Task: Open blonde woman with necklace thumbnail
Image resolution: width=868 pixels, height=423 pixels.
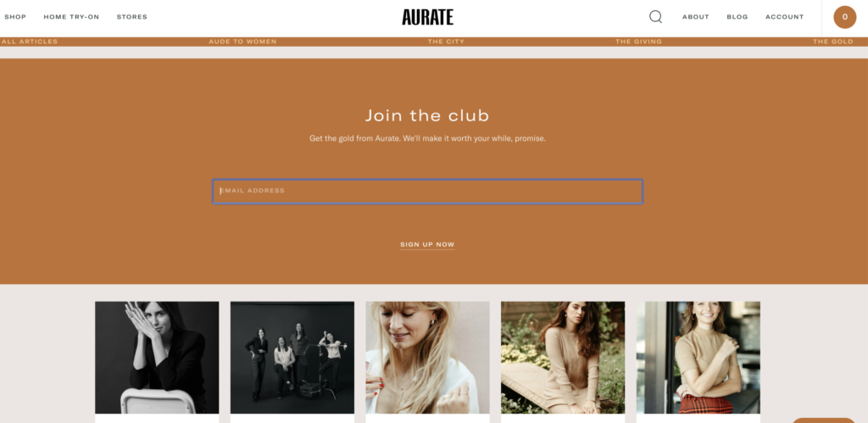Action: point(427,358)
